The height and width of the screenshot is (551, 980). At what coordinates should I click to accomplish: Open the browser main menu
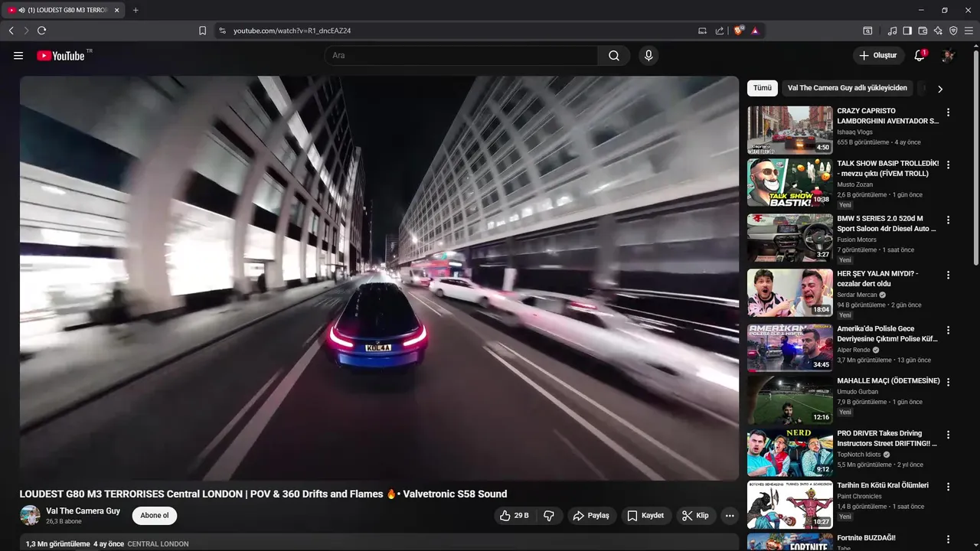pos(969,31)
